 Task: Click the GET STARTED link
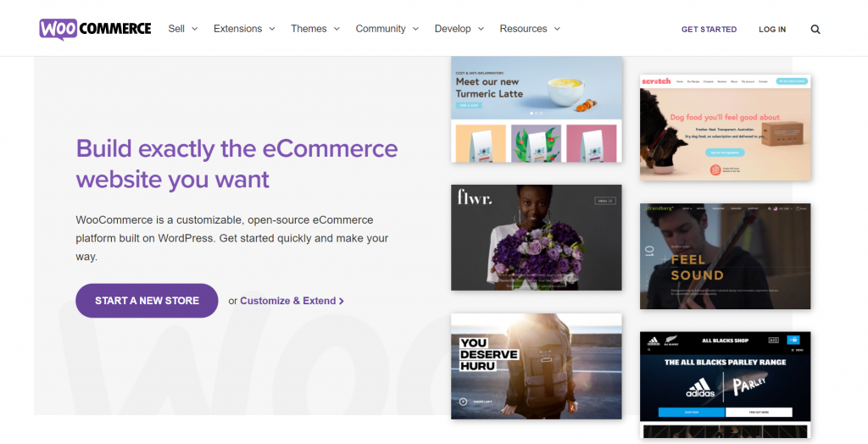click(709, 30)
